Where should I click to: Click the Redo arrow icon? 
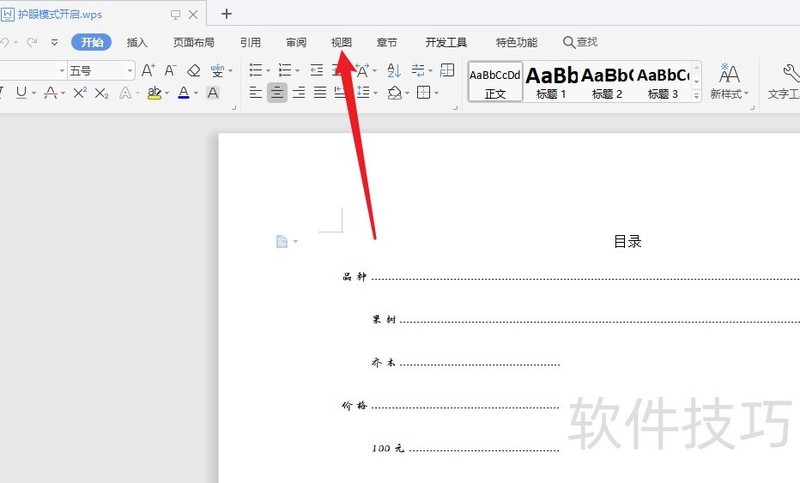(32, 42)
